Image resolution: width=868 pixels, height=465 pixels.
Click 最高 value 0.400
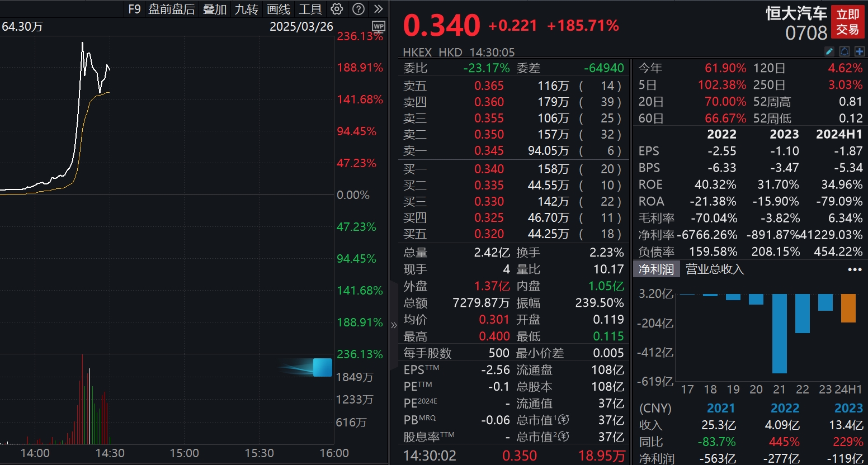coord(494,336)
